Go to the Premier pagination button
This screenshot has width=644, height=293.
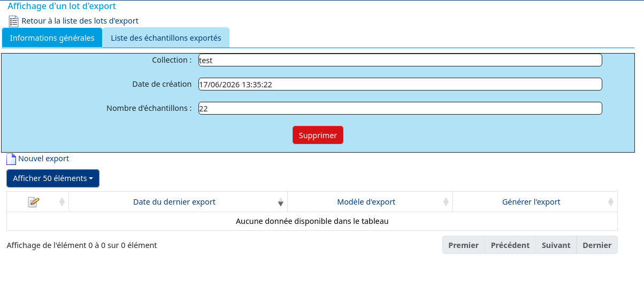[x=464, y=245]
